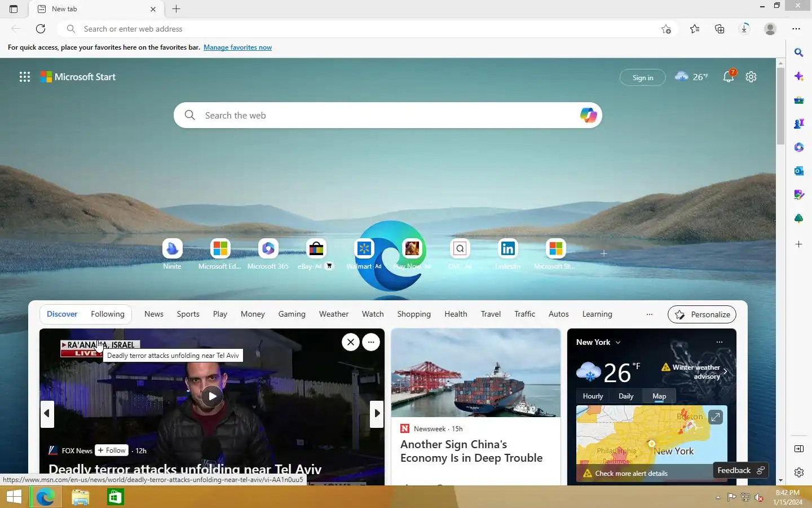
Task: Refresh the current page
Action: (41, 29)
